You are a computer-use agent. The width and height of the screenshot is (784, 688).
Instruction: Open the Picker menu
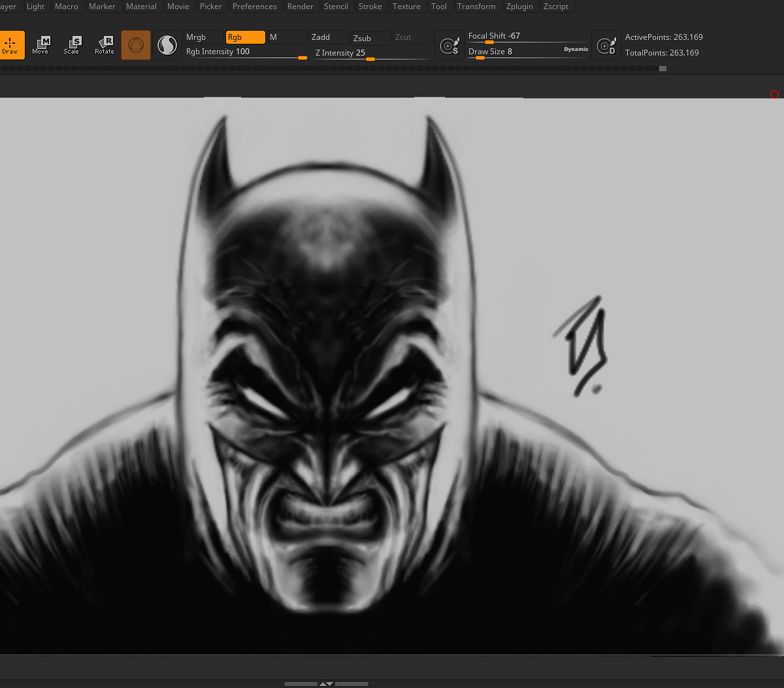pyautogui.click(x=211, y=7)
